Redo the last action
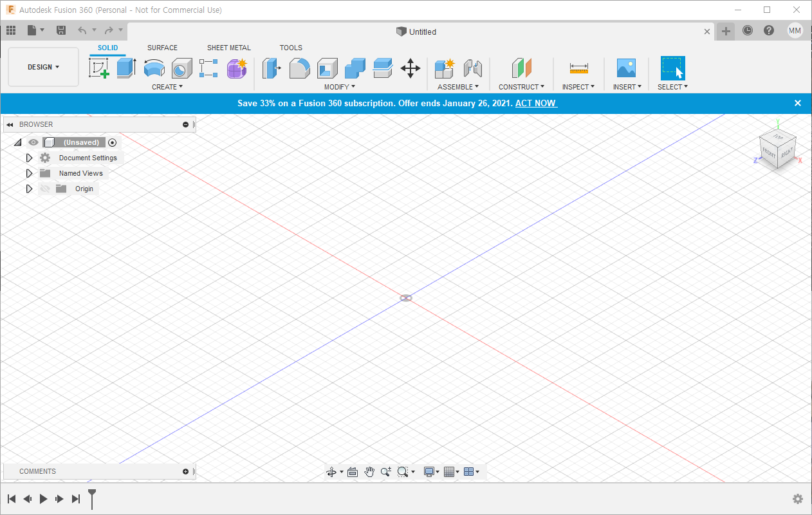812x515 pixels. click(109, 30)
